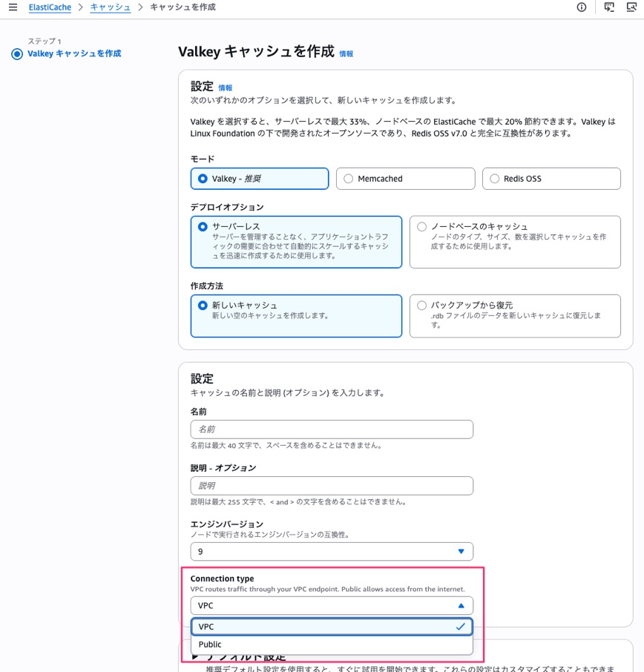Open 情報 link next to first 設定 heading
Image resolution: width=644 pixels, height=672 pixels.
coord(225,88)
